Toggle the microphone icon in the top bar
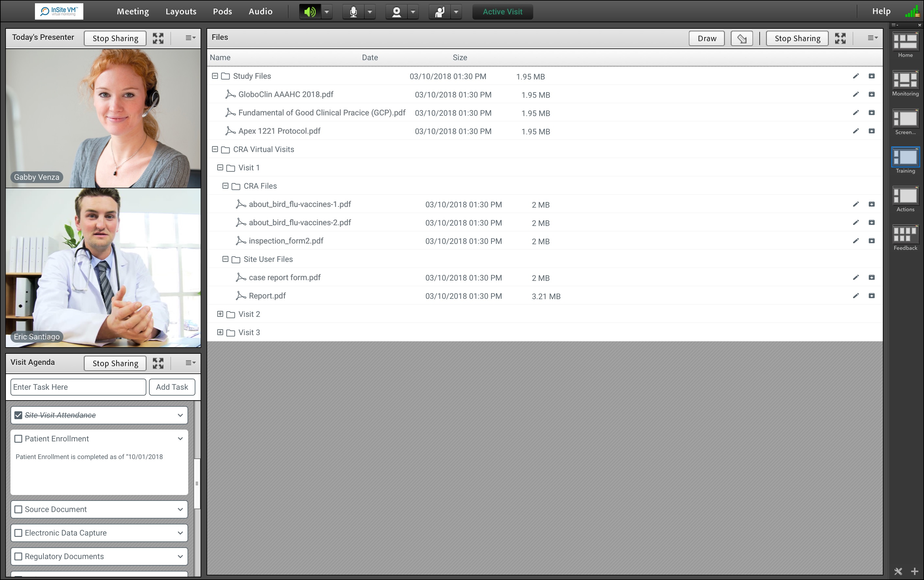Screen dimensions: 924x580 [353, 12]
